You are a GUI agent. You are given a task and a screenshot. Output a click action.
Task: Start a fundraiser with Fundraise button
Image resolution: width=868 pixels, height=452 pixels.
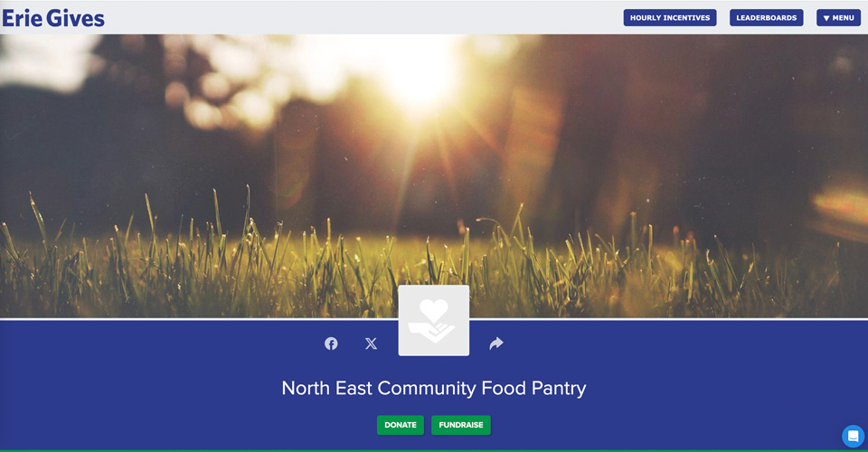point(461,425)
